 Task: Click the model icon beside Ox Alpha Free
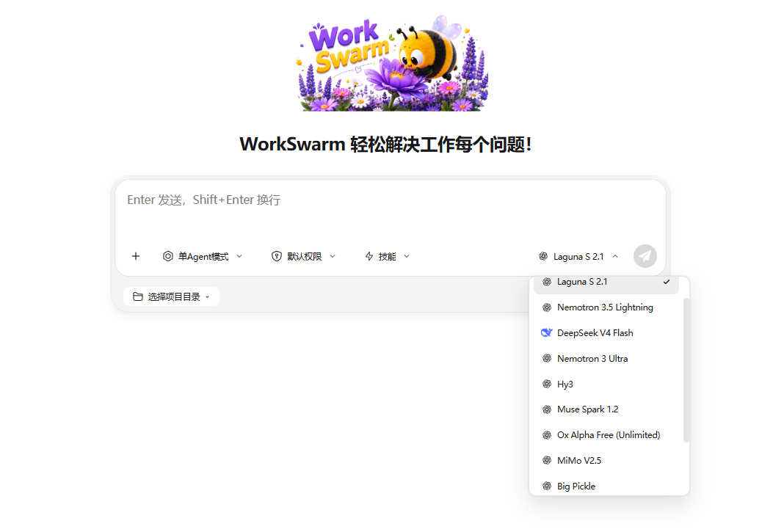coord(547,435)
